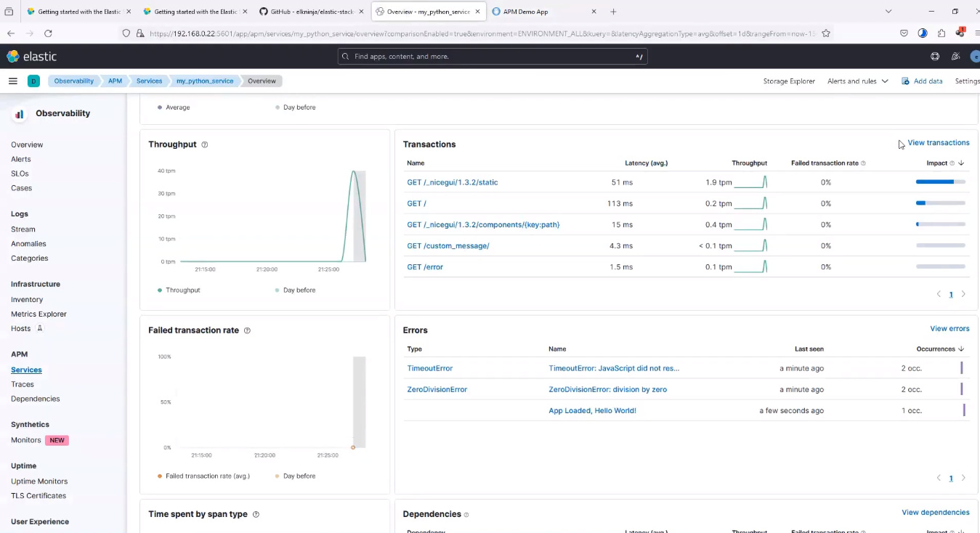Click the Failed transaction rate column info icon

tap(863, 163)
